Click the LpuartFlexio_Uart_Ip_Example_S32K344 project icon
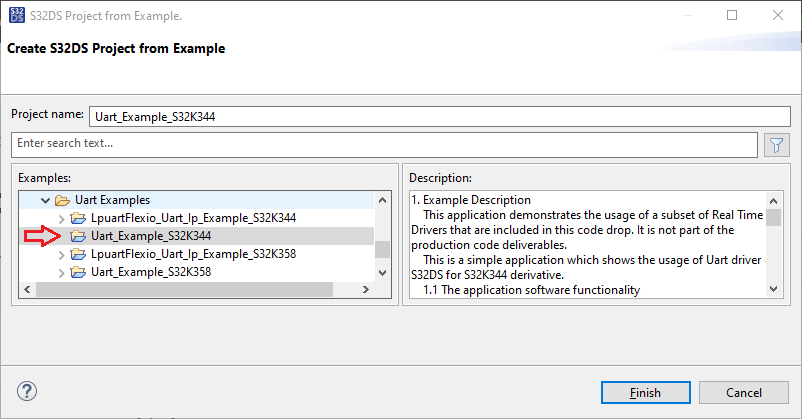Image resolution: width=802 pixels, height=419 pixels. point(79,218)
